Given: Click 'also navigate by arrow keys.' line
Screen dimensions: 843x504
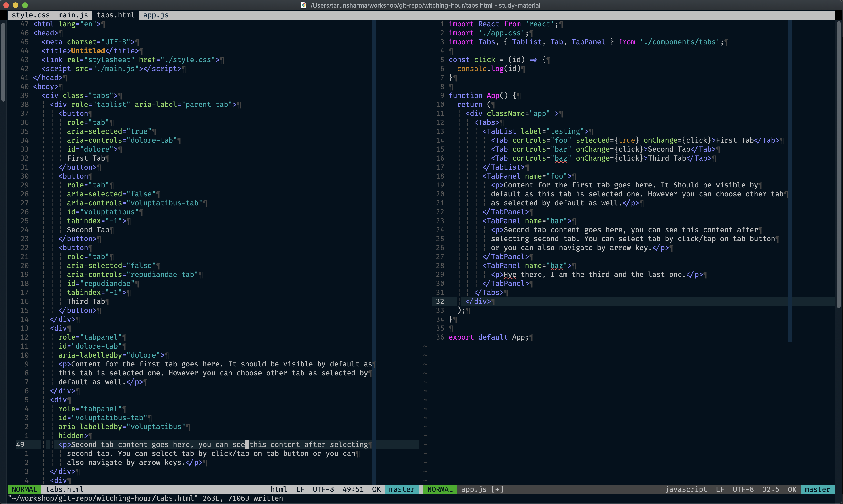Looking at the screenshot, I should point(135,463).
